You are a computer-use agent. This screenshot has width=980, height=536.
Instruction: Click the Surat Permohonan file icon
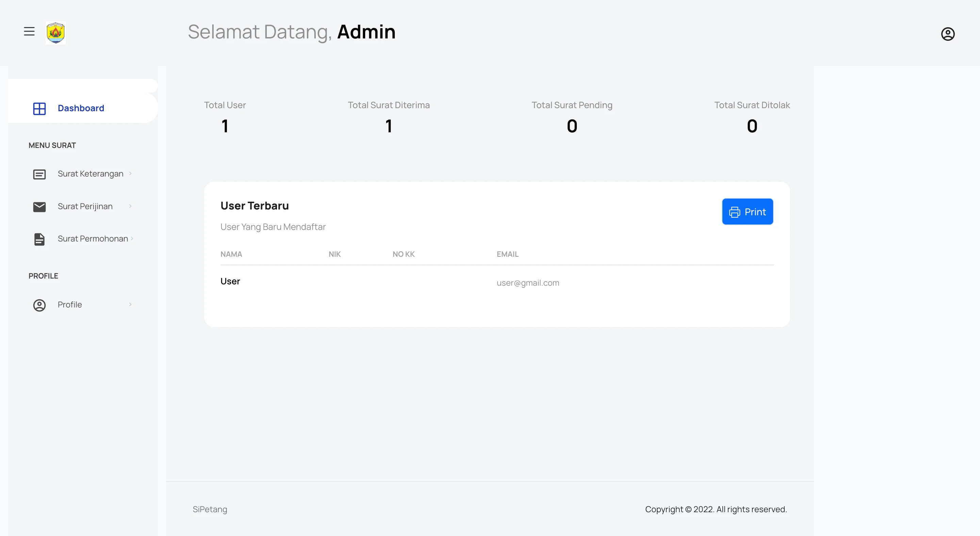[x=39, y=239]
